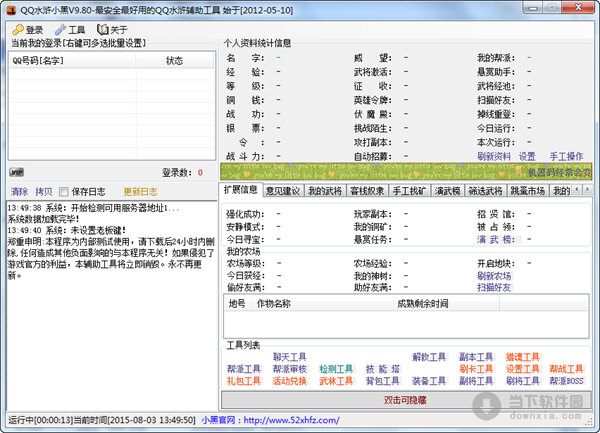
Task: Open the 装备工具 tool
Action: pyautogui.click(x=429, y=381)
